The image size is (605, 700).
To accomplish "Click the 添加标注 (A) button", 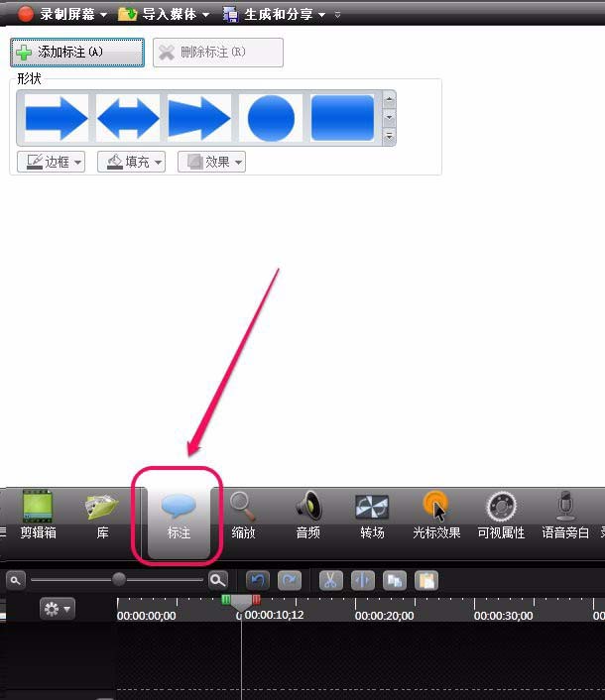I will 77,53.
